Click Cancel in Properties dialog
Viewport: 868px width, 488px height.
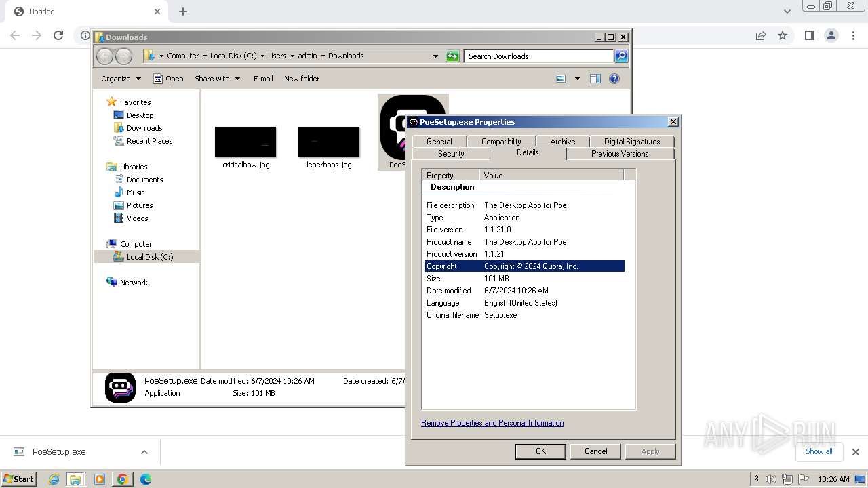(x=596, y=451)
